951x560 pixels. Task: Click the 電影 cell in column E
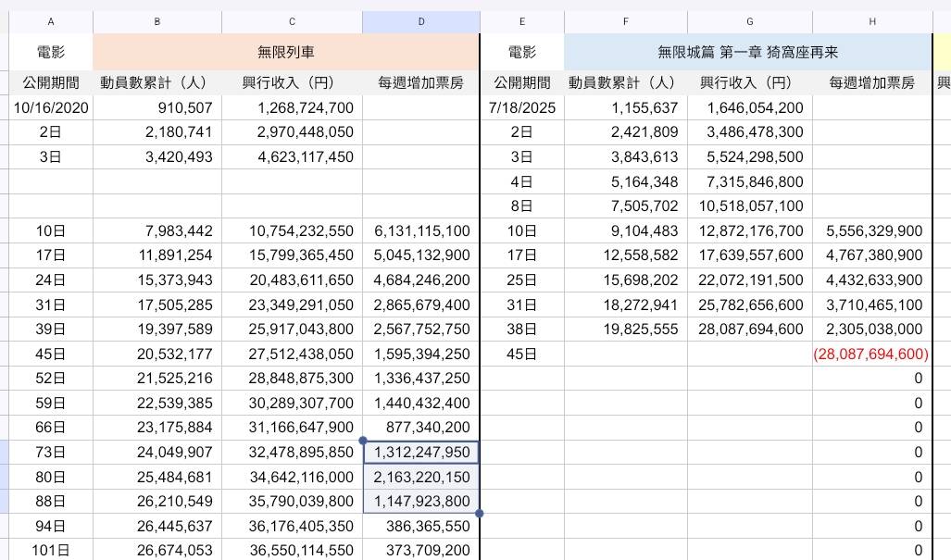[522, 52]
